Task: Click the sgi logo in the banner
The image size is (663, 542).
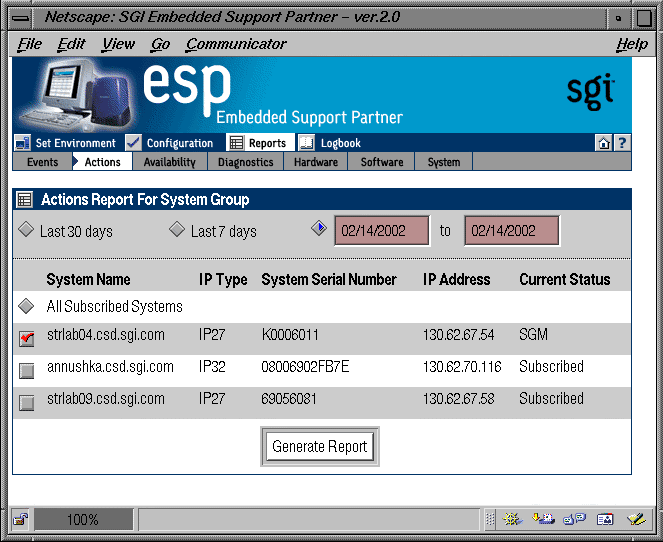Action: (590, 91)
